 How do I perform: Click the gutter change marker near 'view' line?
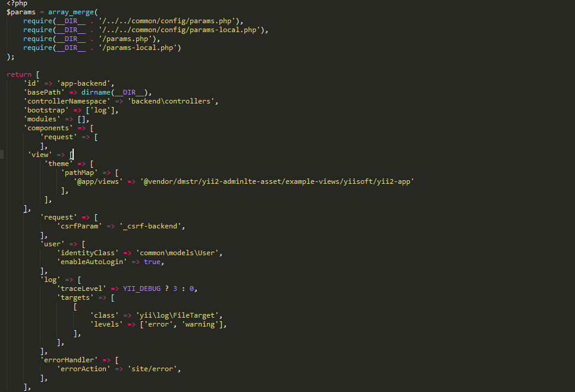click(2, 153)
